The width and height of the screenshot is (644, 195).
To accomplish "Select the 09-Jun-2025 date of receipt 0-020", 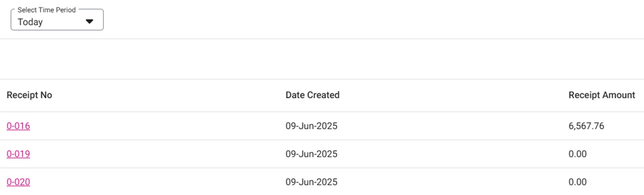I will pos(311,182).
